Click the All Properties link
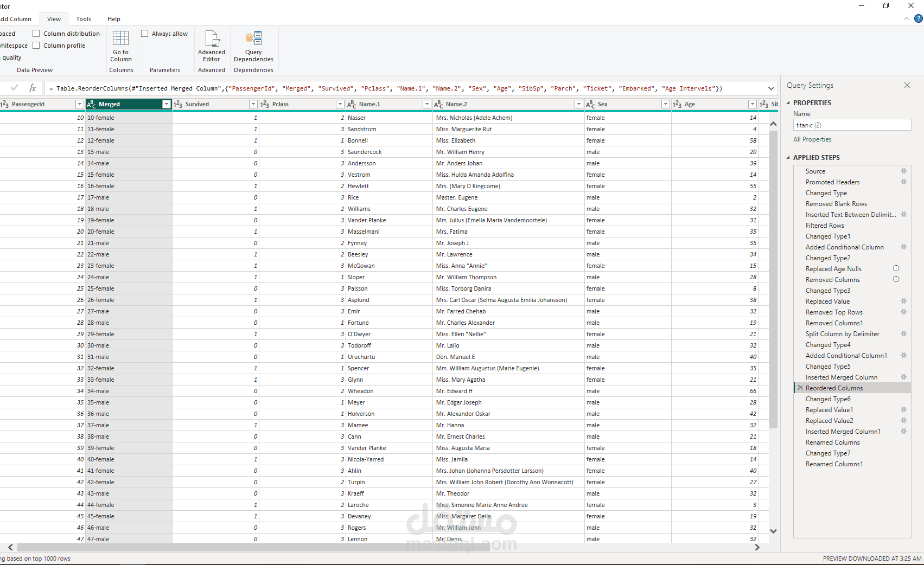924x565 pixels. point(812,139)
